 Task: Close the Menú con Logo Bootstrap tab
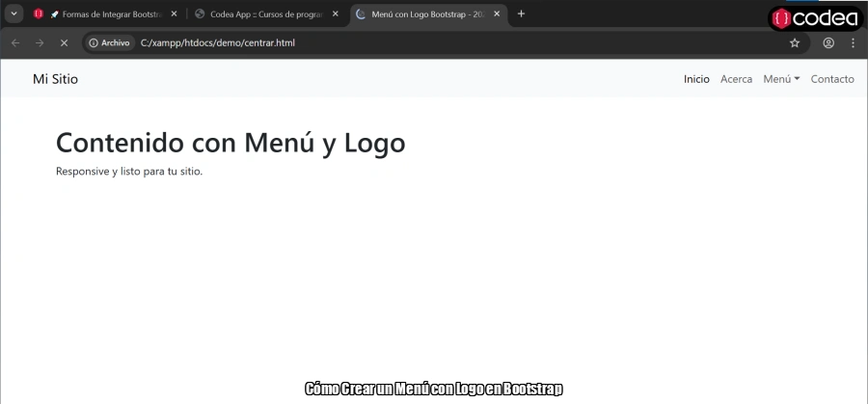(497, 13)
